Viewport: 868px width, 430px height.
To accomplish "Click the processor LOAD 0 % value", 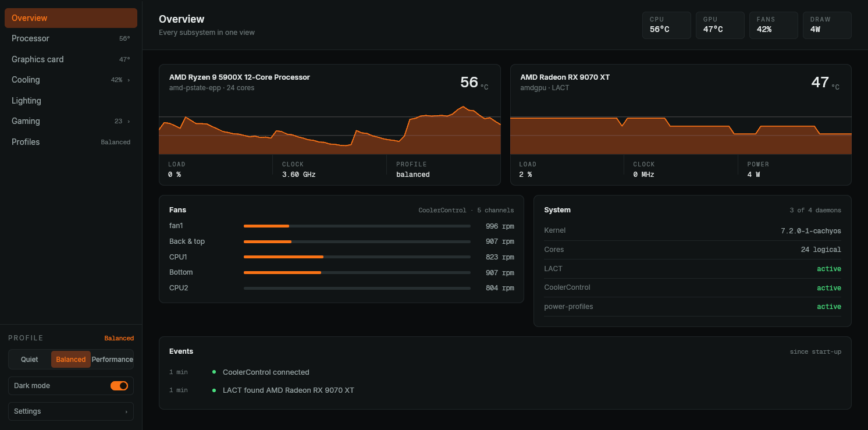I will point(175,175).
